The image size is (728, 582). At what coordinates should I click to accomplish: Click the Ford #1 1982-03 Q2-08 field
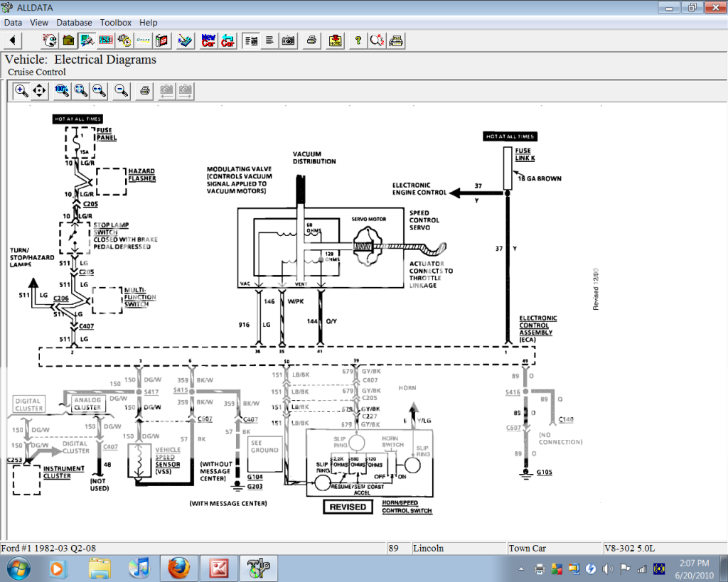click(x=193, y=548)
